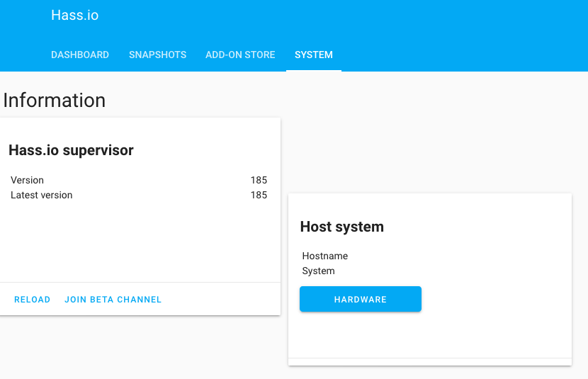
Task: Click the Version label
Action: [28, 181]
